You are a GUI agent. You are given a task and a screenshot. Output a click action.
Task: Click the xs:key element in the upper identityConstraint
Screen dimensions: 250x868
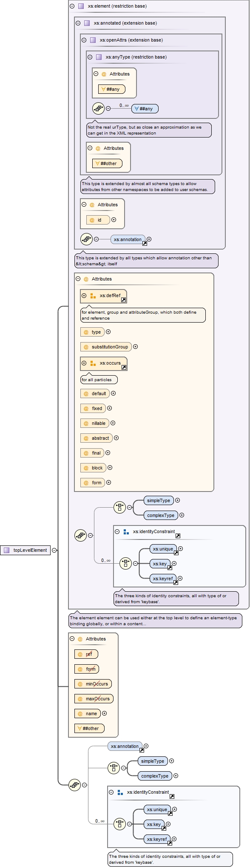tap(160, 564)
